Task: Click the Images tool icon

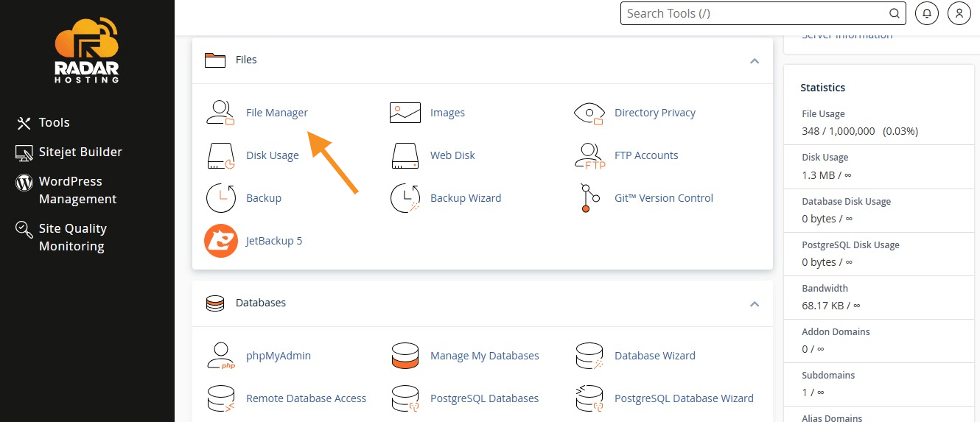Action: coord(405,113)
